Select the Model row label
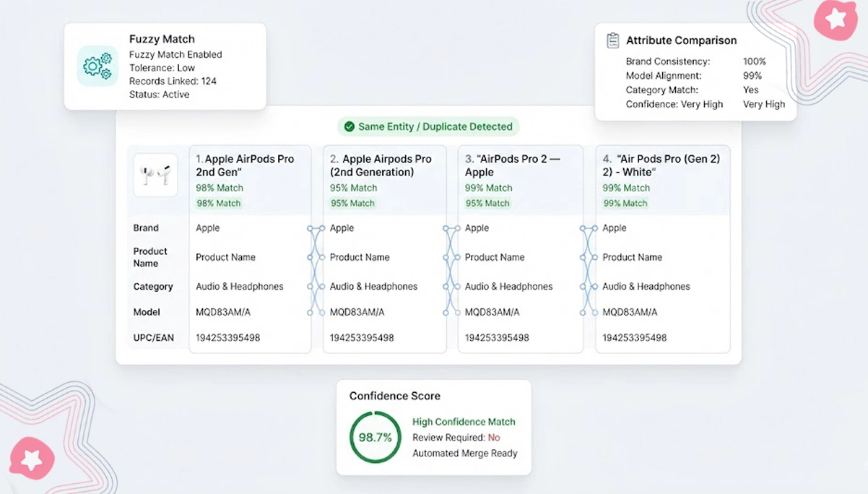The image size is (868, 494). (x=147, y=312)
